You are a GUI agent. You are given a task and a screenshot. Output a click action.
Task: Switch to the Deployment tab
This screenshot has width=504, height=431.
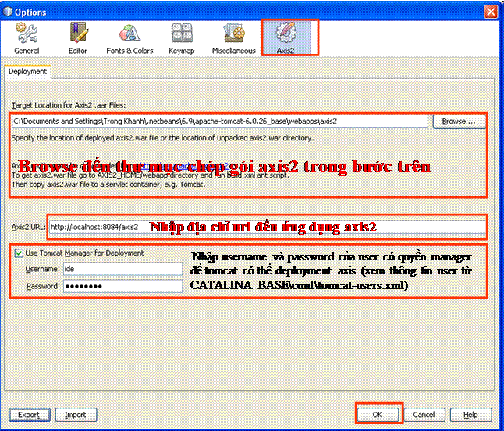pyautogui.click(x=27, y=71)
